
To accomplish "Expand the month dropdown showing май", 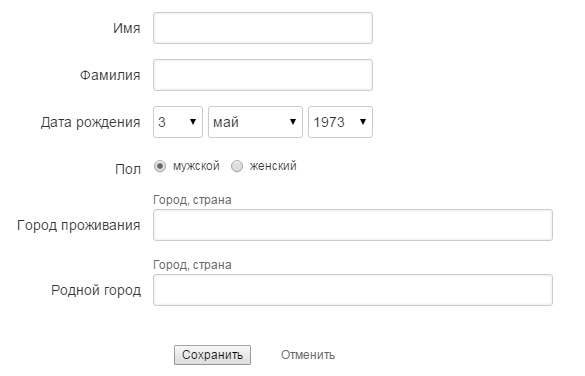I will [255, 122].
